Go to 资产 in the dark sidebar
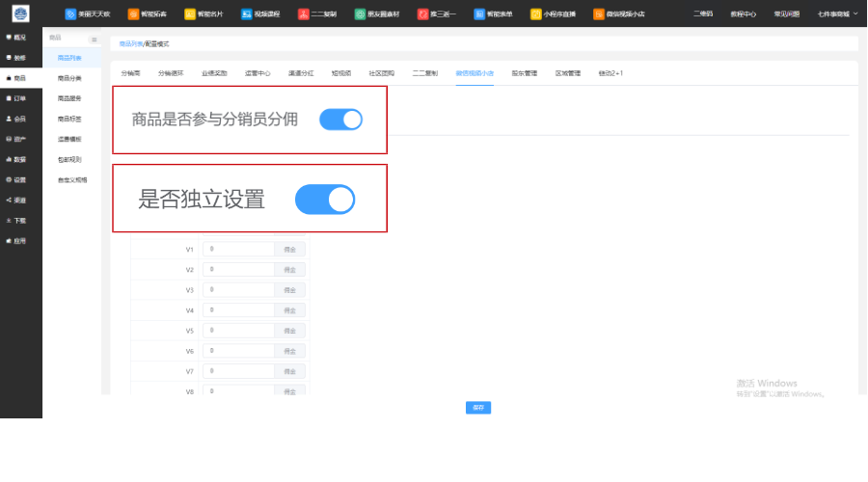Viewport: 868px width, 482px height. click(16, 139)
